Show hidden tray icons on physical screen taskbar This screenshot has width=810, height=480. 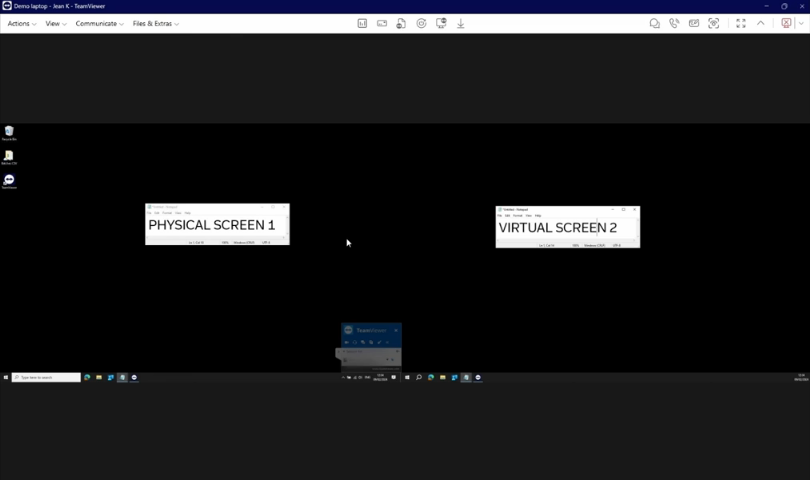(343, 377)
